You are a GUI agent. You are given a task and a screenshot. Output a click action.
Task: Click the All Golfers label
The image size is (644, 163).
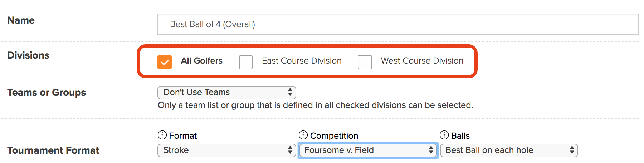click(202, 61)
